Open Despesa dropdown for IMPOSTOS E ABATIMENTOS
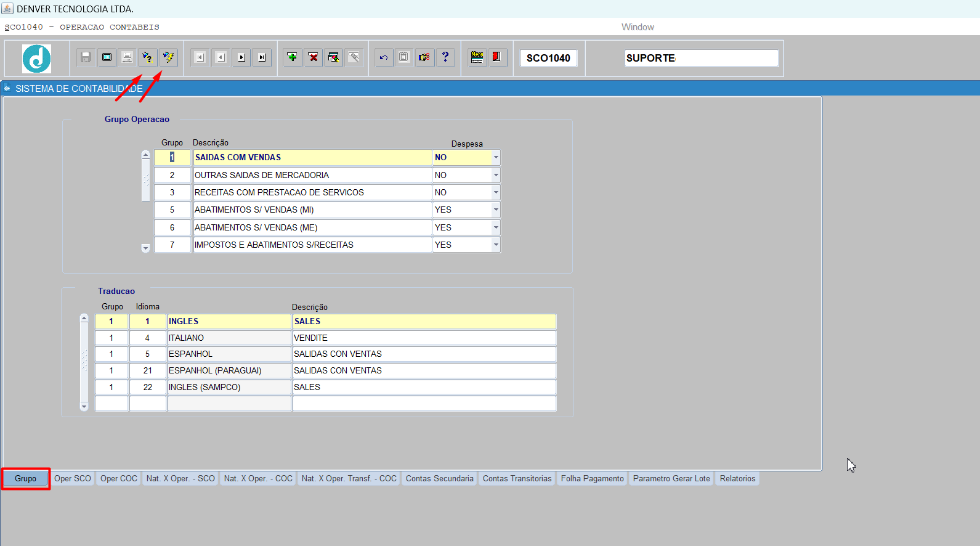980x546 pixels. pyautogui.click(x=496, y=245)
